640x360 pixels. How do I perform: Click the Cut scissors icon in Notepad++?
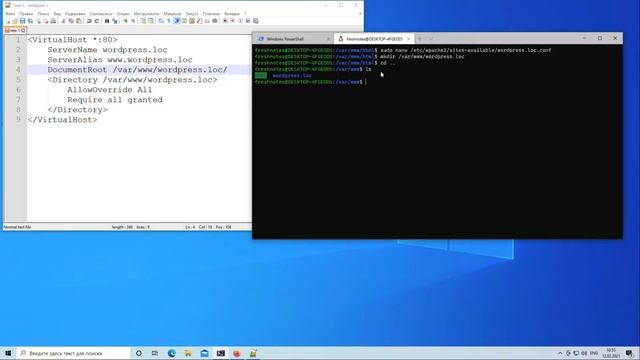(63, 21)
